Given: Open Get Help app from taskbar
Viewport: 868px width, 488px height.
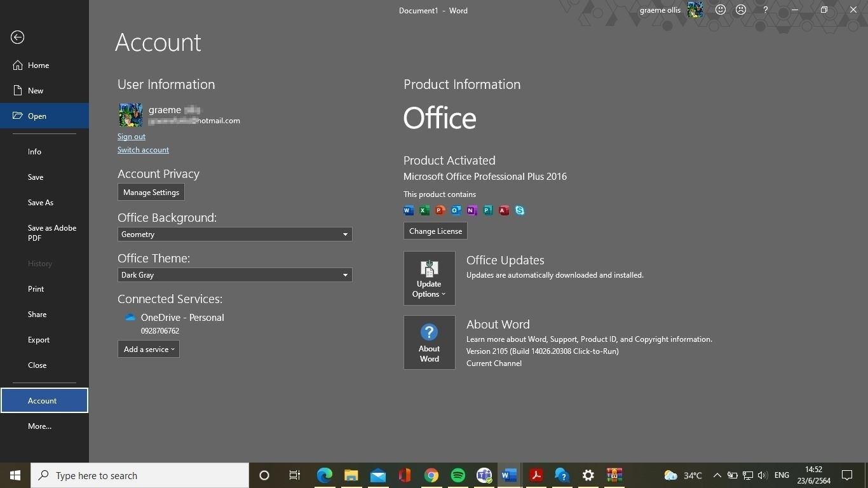Looking at the screenshot, I should (x=562, y=475).
